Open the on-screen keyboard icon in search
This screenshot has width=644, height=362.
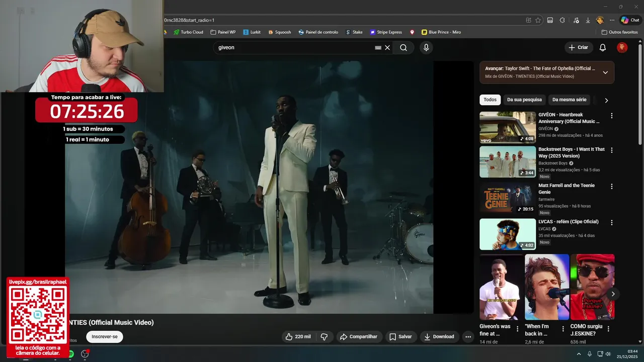tap(378, 48)
